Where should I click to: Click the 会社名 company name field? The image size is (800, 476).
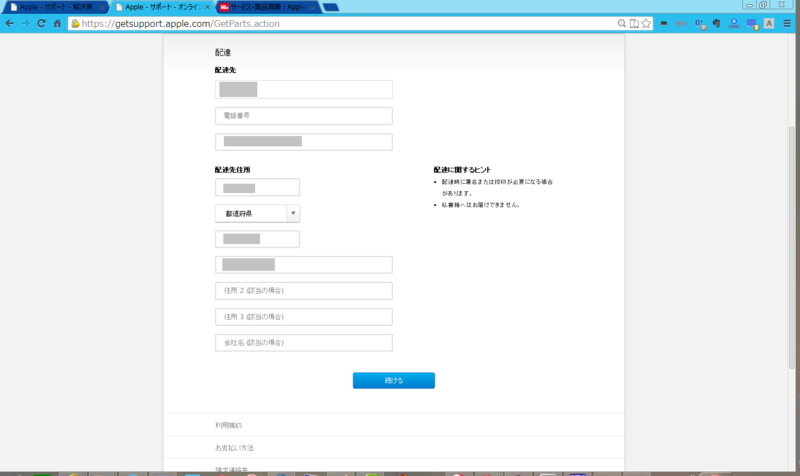coord(304,343)
